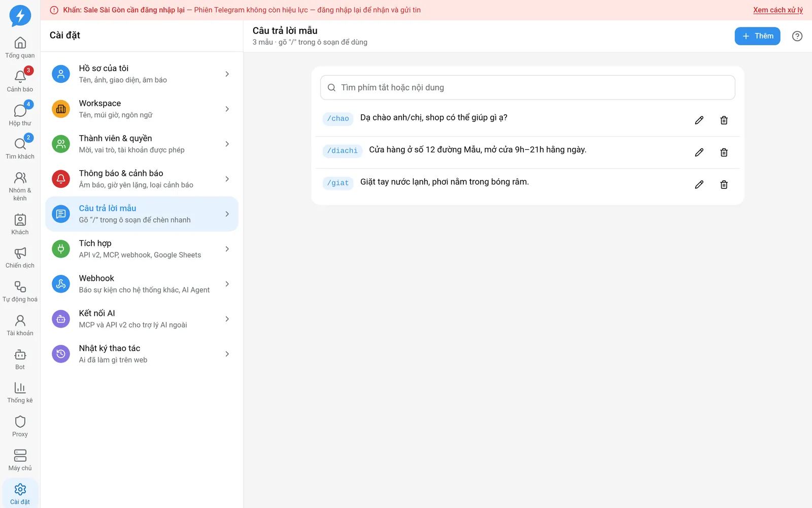812x508 pixels.
Task: Expand the Tích hợp chevron
Action: click(227, 249)
